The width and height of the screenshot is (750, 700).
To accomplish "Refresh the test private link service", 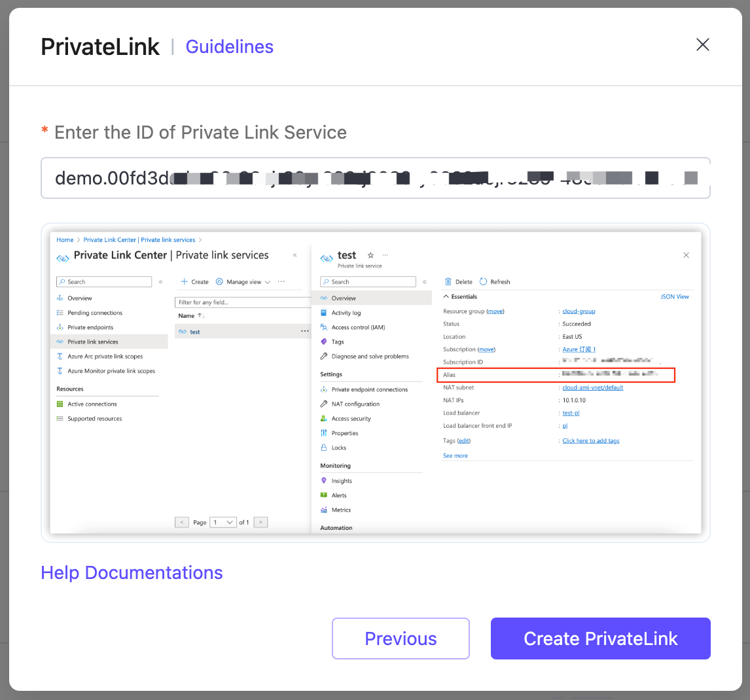I will click(x=495, y=281).
